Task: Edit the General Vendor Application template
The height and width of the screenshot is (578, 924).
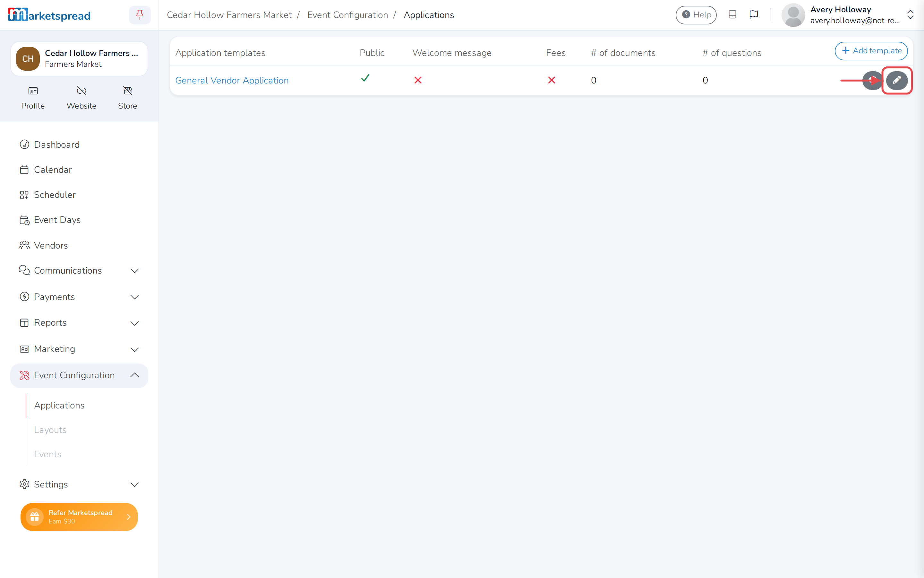Action: coord(896,80)
